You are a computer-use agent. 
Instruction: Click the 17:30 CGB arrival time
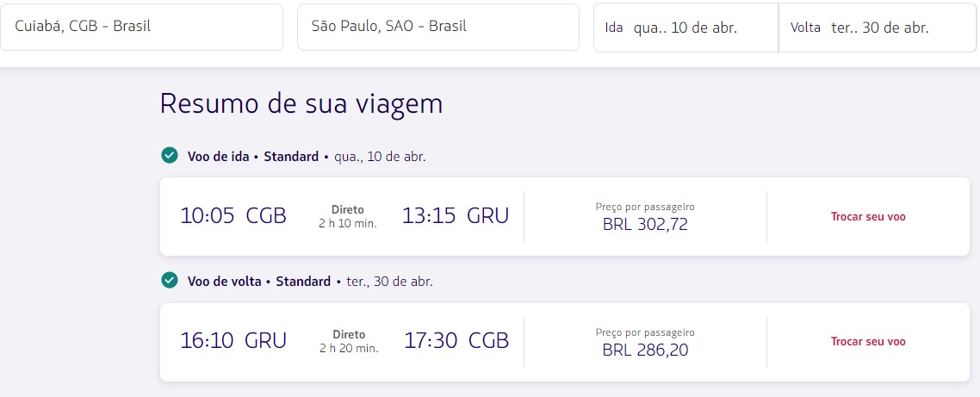[456, 341]
